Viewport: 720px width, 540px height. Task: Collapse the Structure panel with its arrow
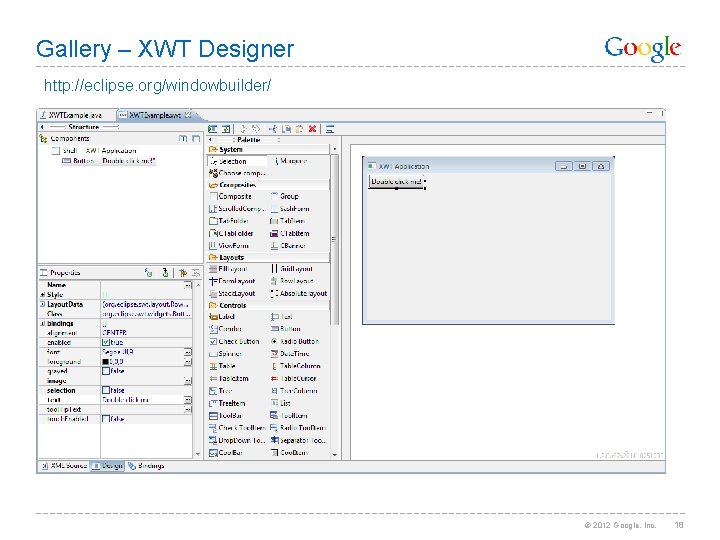point(42,126)
